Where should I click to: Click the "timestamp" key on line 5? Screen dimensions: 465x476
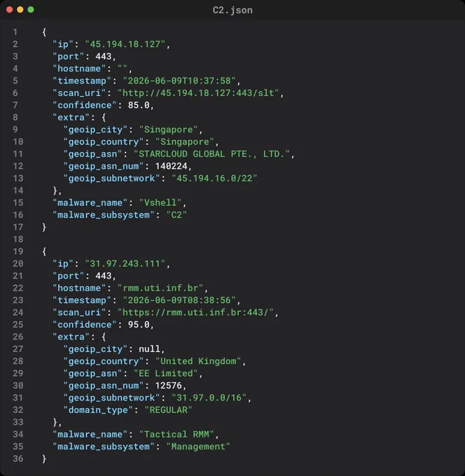(82, 80)
